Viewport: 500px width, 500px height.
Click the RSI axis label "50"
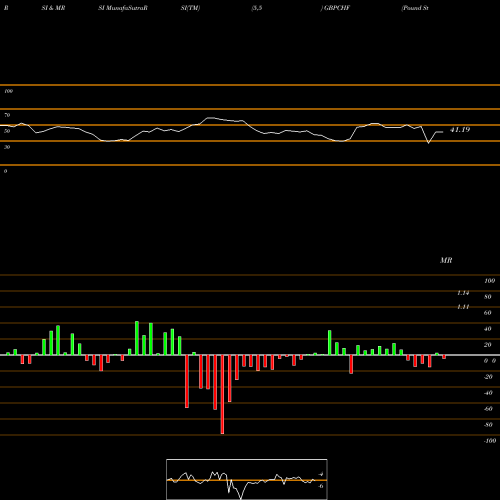7,131
